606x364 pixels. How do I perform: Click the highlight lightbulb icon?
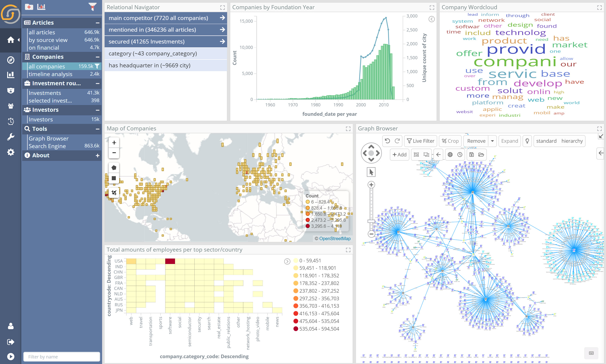pyautogui.click(x=527, y=141)
